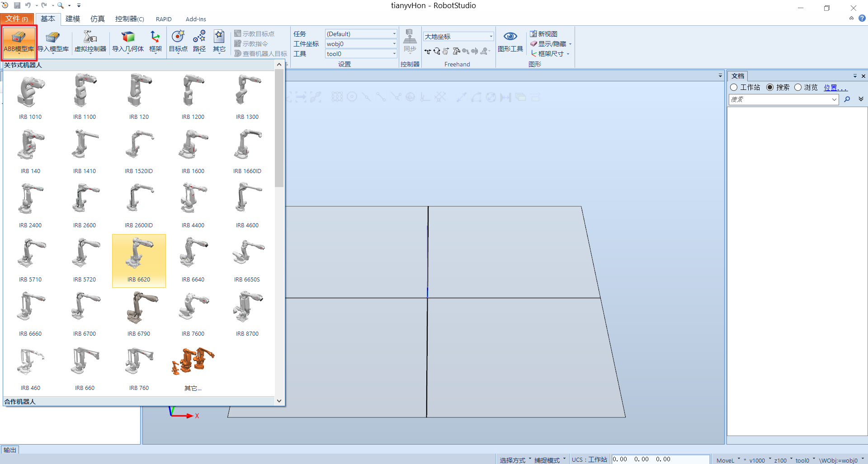Viewport: 868px width, 464px height.
Task: Open the 捕捉模式 status bar dropdown
Action: 550,460
